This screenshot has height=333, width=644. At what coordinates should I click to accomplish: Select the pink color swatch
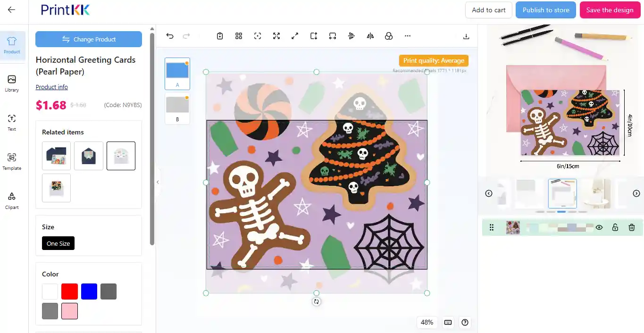pos(69,311)
